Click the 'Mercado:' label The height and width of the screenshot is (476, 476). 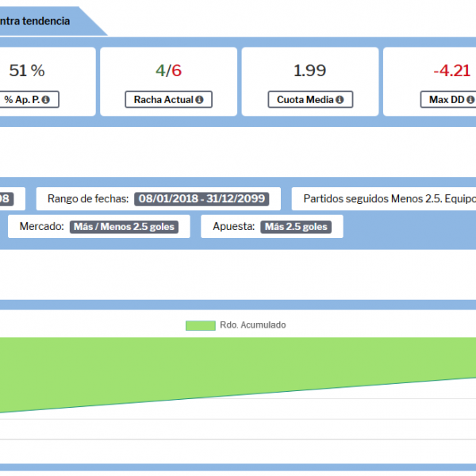[42, 226]
